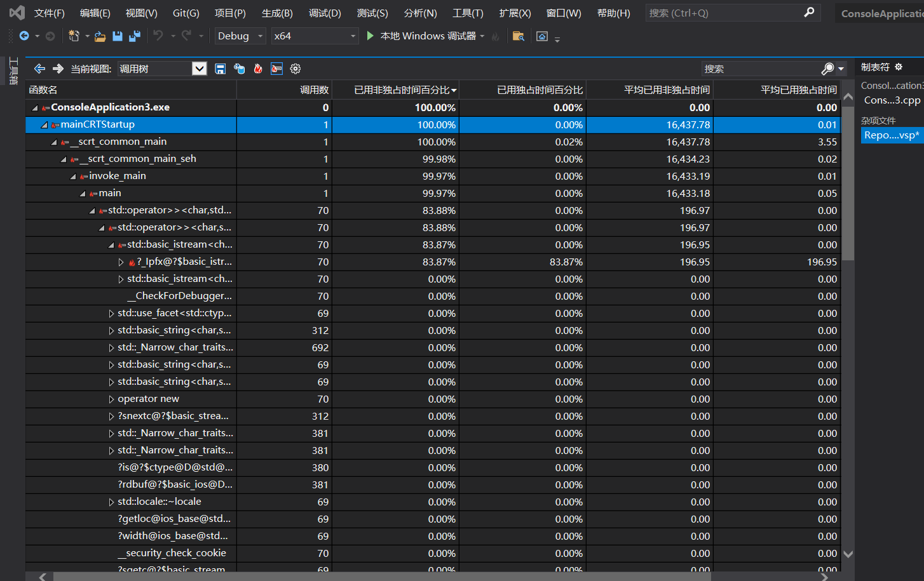This screenshot has width=924, height=581.
Task: Click the hot path flame icon
Action: (x=258, y=69)
